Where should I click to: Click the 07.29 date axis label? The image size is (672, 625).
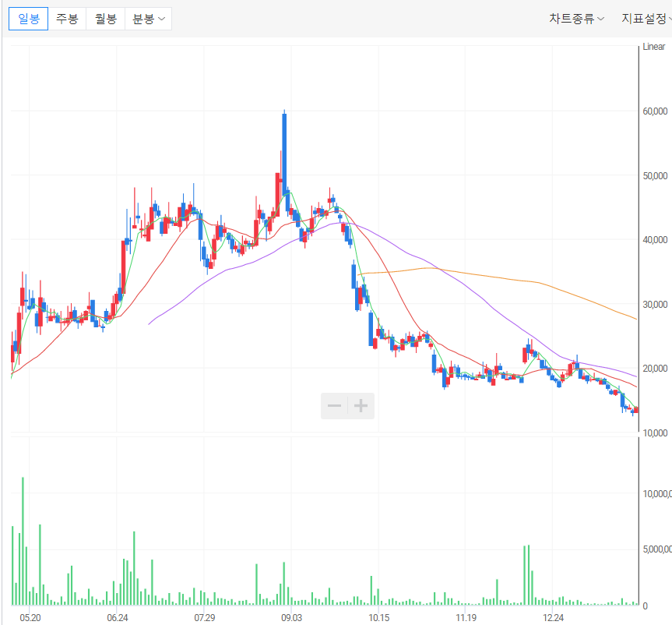pos(205,618)
